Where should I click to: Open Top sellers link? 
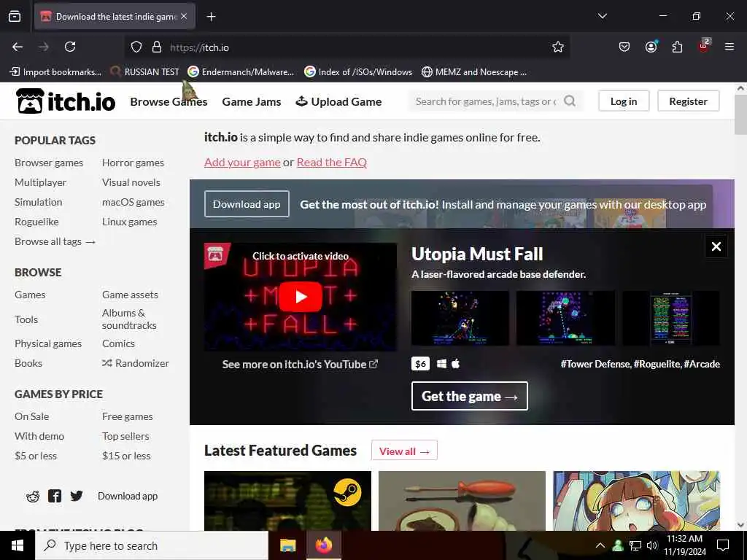click(x=125, y=436)
